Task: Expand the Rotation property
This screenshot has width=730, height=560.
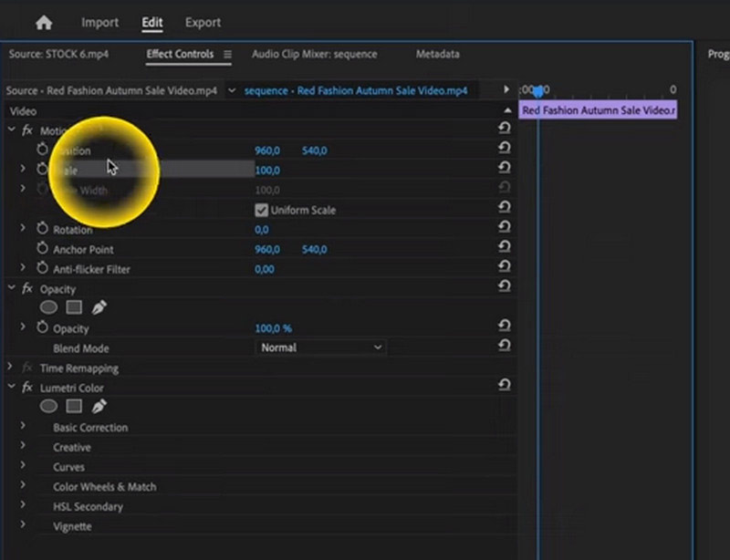Action: point(22,228)
